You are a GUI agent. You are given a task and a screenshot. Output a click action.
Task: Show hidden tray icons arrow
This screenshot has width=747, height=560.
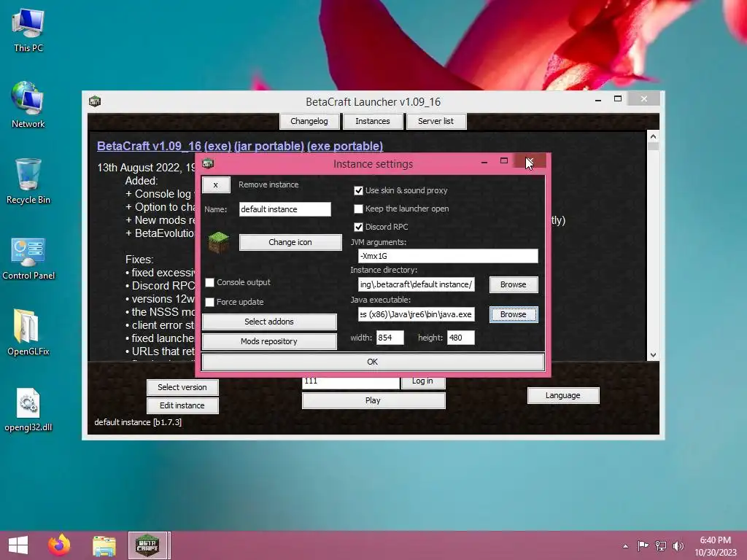[625, 546]
